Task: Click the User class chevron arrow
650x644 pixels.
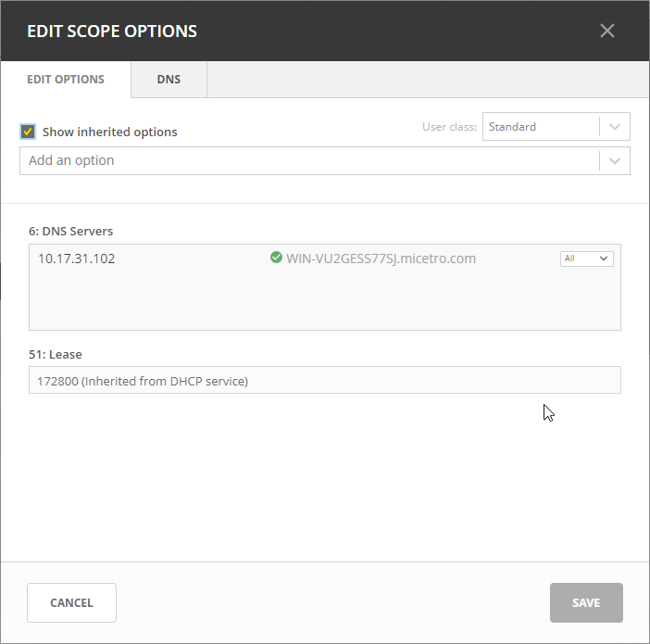Action: [615, 127]
